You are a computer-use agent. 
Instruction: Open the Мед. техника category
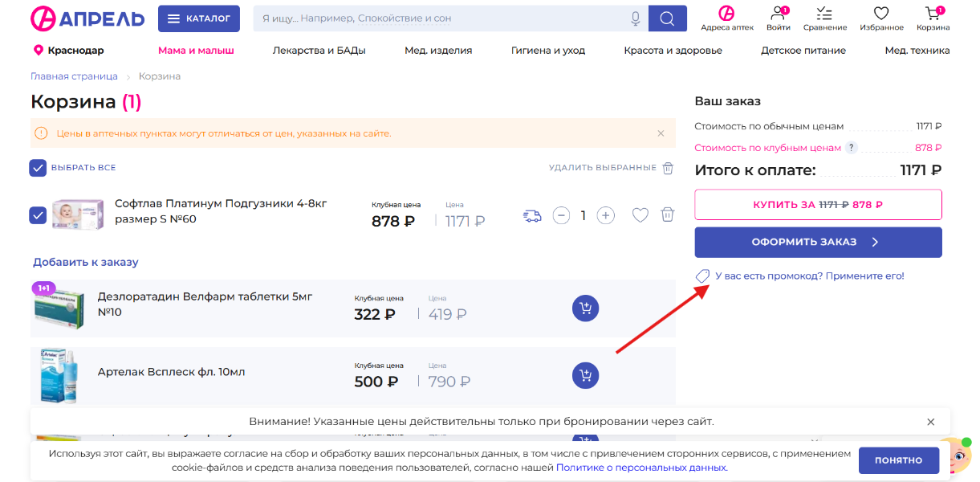pyautogui.click(x=917, y=50)
